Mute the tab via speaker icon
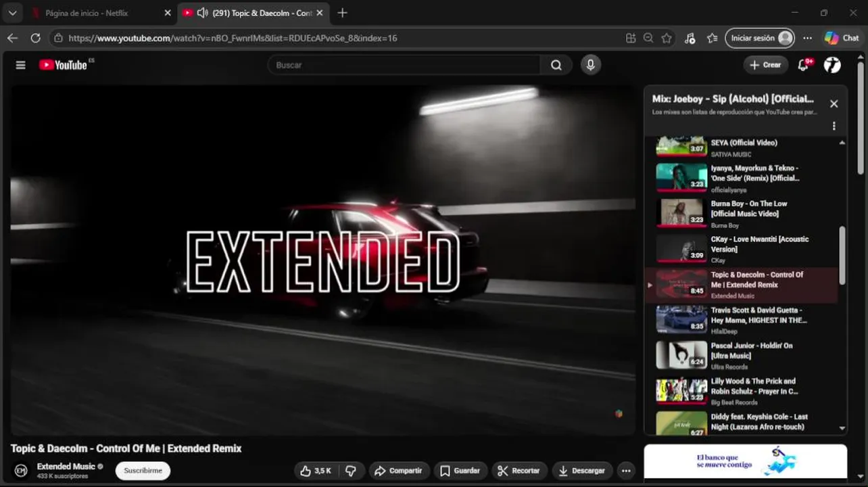This screenshot has width=868, height=487. pos(202,13)
